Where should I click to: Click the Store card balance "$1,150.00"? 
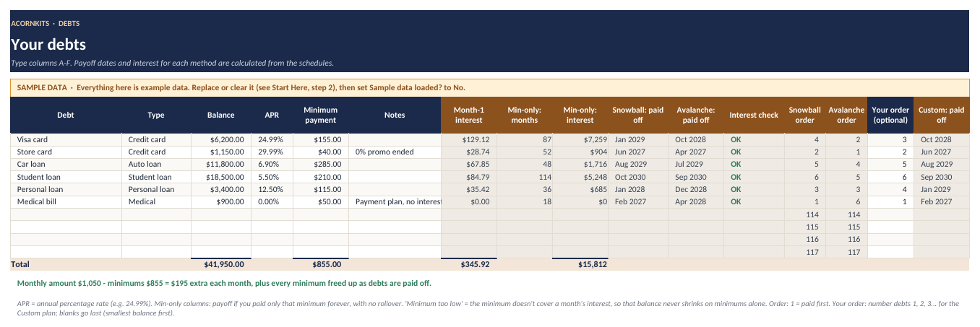220,152
